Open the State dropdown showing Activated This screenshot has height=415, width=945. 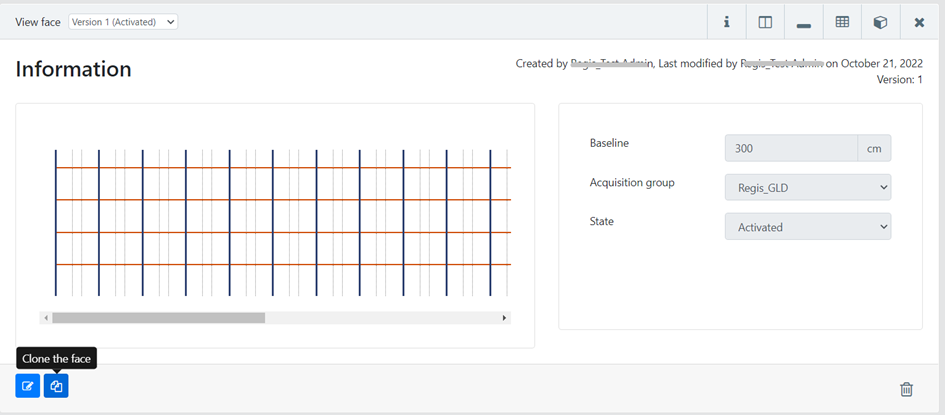coord(808,227)
